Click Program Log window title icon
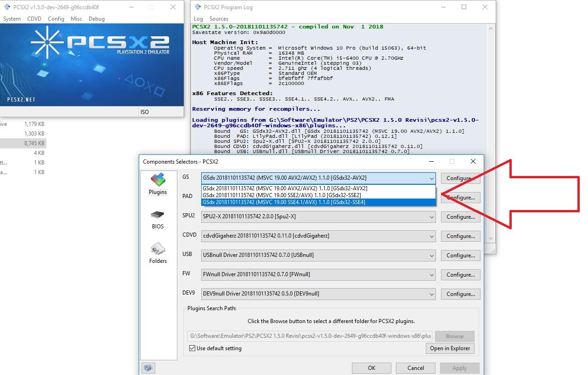This screenshot has width=588, height=375. (x=198, y=7)
